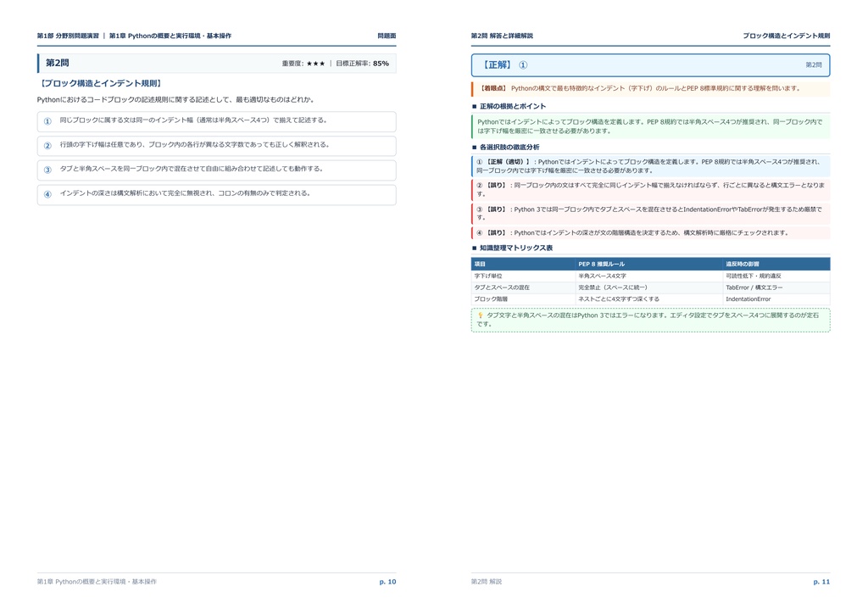Viewport: 868px width, 614px height.
Task: Click the ①【正解（適切）】 analysis row
Action: (x=650, y=166)
